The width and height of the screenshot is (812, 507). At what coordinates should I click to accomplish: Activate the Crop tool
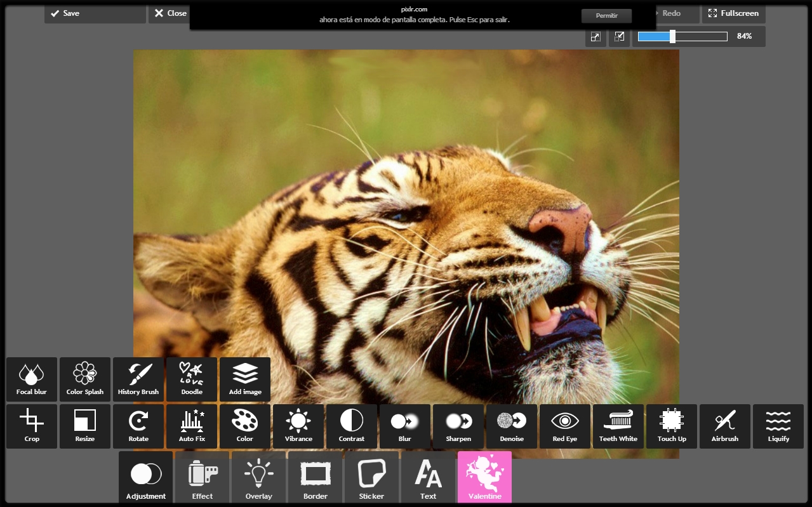click(x=32, y=426)
